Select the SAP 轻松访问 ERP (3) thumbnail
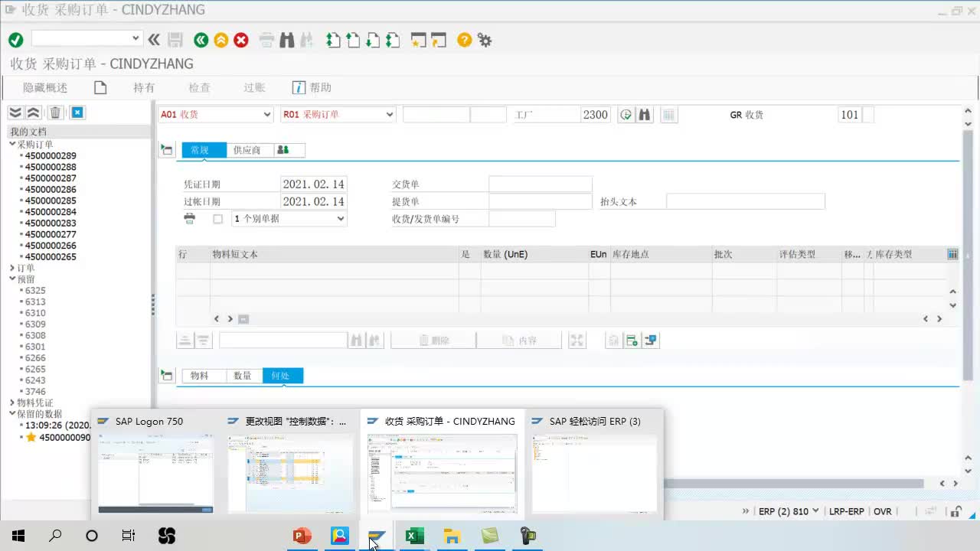Screen dimensions: 980x551 click(595, 465)
